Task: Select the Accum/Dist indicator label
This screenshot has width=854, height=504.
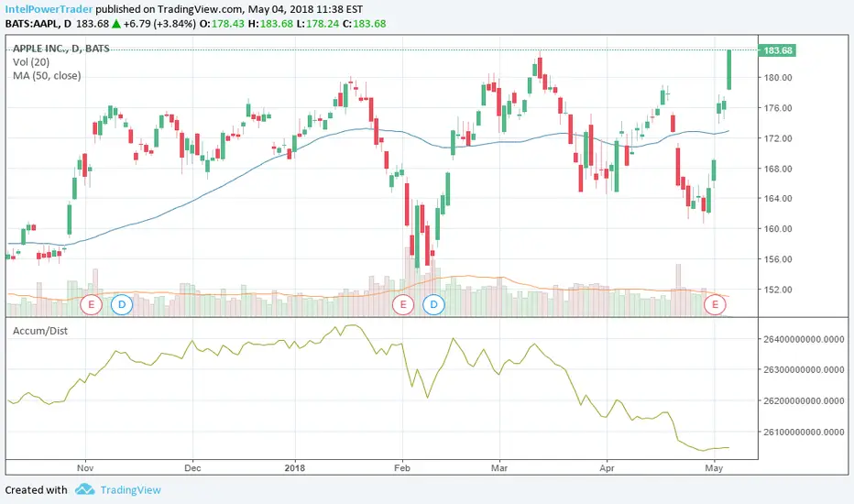Action: click(40, 331)
